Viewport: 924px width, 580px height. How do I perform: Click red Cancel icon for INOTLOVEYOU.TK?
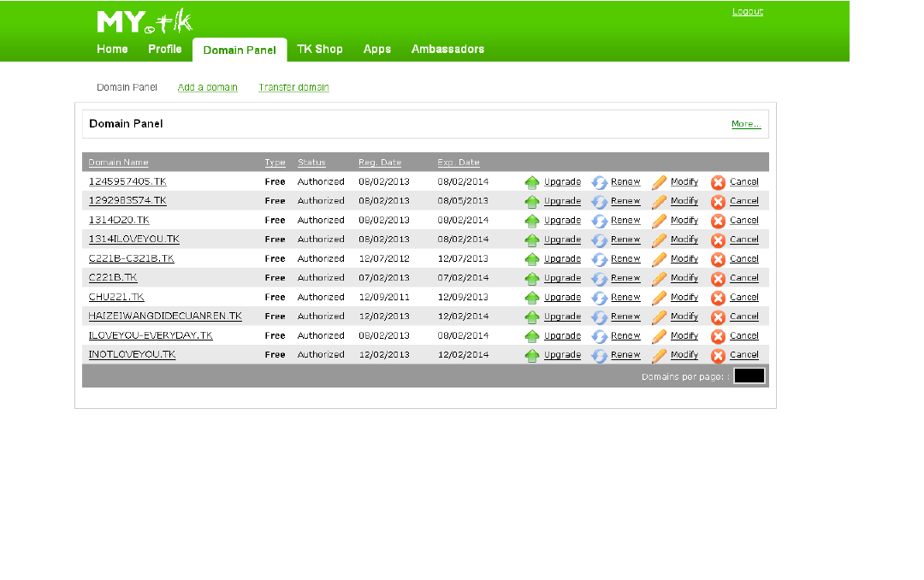[x=718, y=356]
